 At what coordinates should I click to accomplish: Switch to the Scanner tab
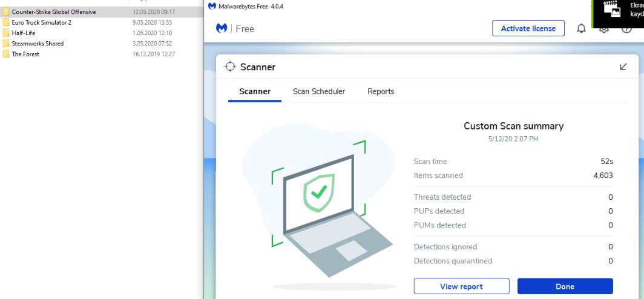click(255, 91)
